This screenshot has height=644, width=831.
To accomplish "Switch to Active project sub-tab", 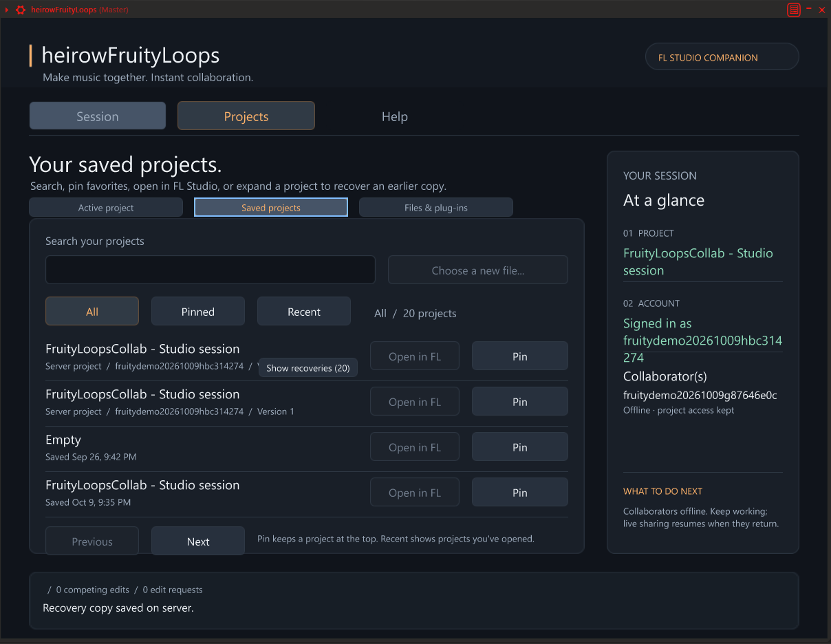I will 106,207.
